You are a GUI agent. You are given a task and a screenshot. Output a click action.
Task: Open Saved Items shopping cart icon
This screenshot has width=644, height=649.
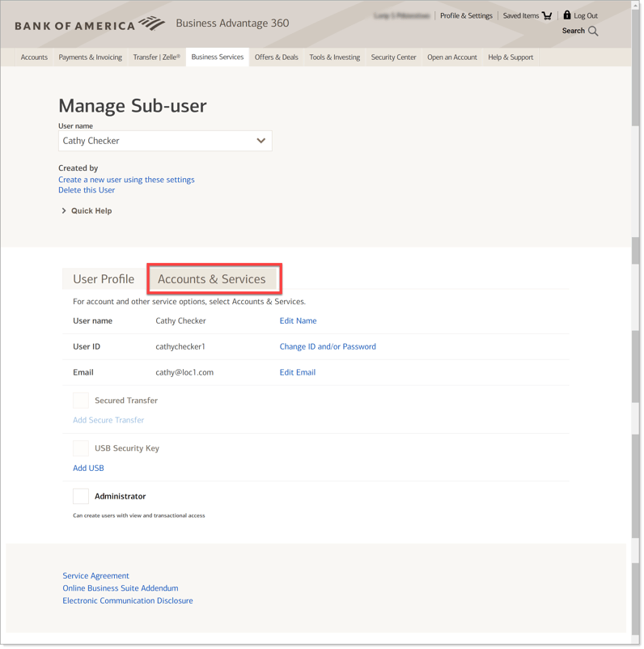[x=547, y=15]
